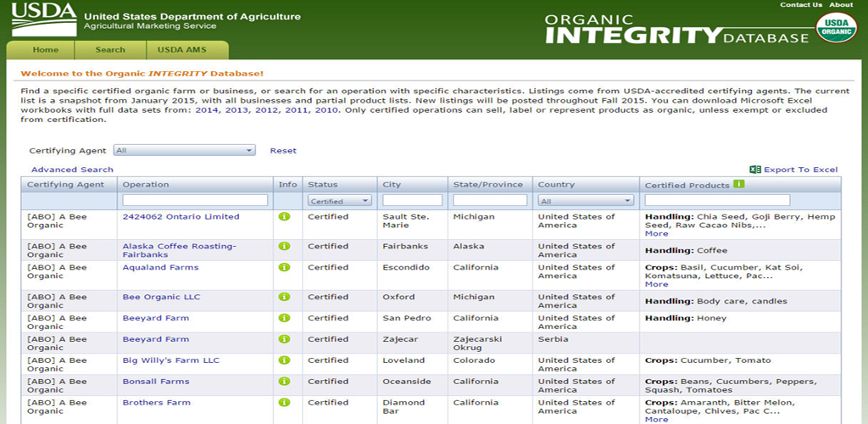
Task: Open info icon for Alaska Coffee Roasting-Fairbanks
Action: click(x=284, y=246)
